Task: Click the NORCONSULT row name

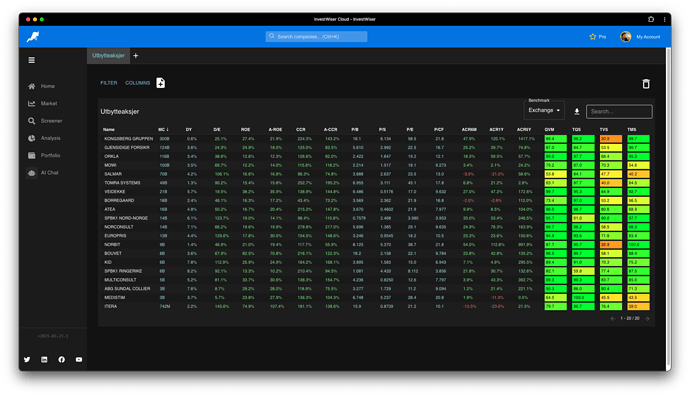Action: [x=118, y=227]
